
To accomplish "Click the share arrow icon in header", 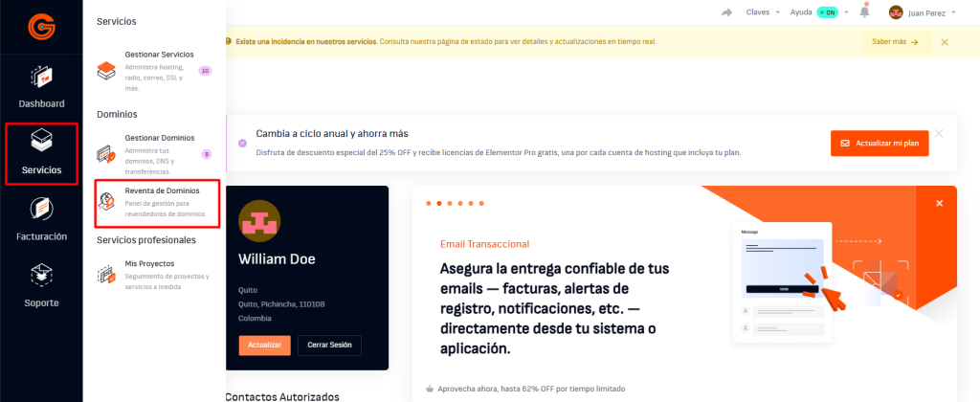I will tap(726, 12).
